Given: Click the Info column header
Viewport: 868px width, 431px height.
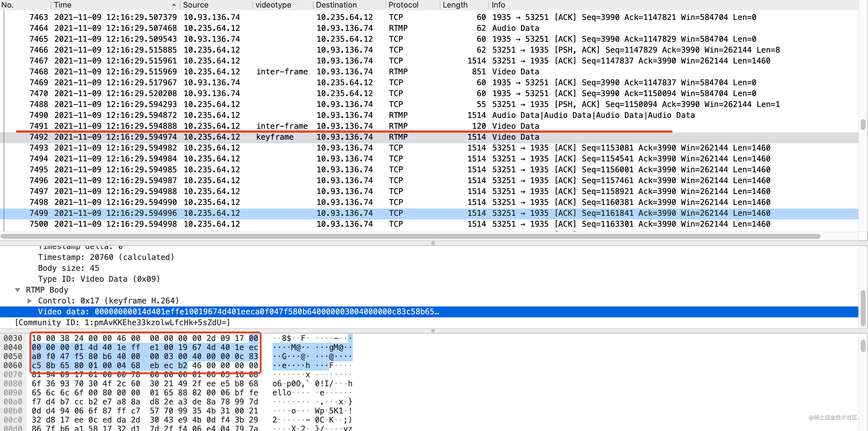Looking at the screenshot, I should 498,5.
